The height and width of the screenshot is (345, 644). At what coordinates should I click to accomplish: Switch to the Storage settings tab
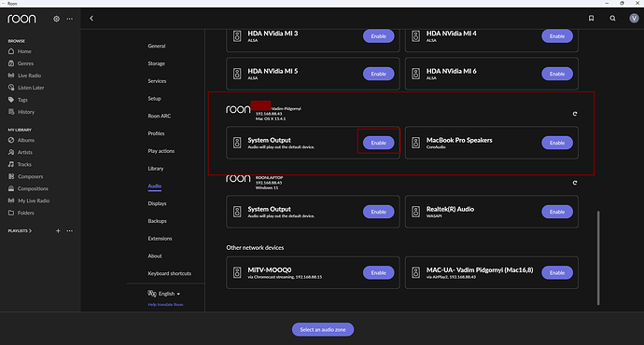click(x=156, y=63)
